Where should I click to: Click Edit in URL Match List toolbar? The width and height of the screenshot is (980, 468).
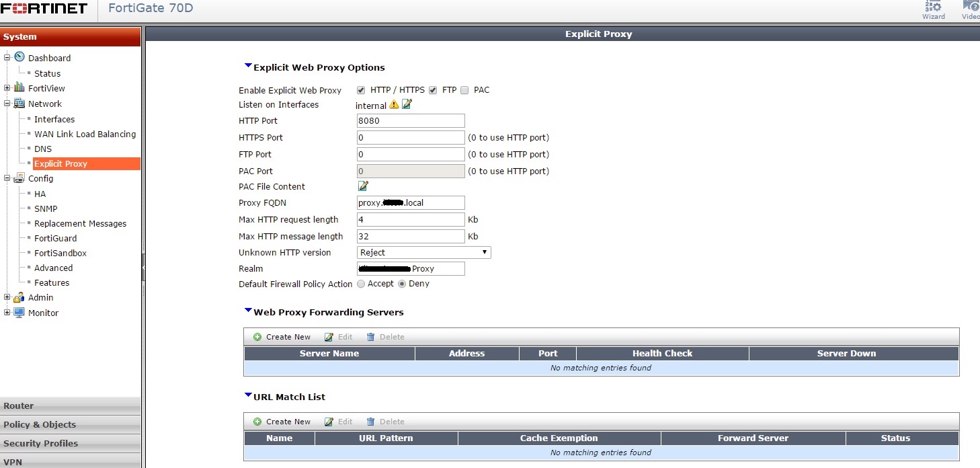point(339,422)
